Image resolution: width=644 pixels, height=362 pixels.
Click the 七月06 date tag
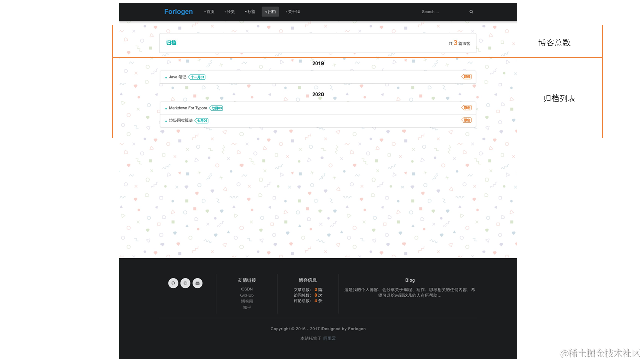pyautogui.click(x=202, y=121)
